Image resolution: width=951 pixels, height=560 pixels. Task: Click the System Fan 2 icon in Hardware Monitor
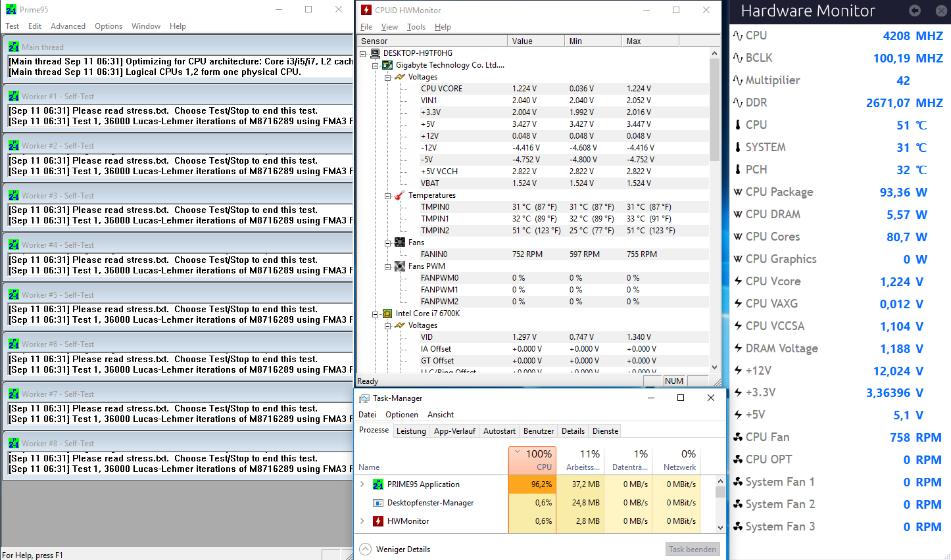click(738, 504)
